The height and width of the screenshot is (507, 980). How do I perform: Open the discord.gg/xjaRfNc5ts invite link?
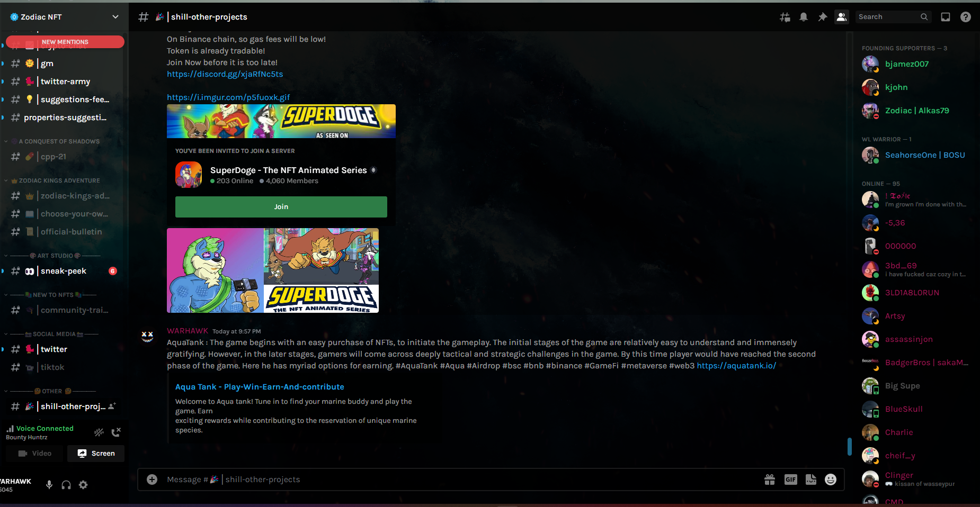coord(225,74)
